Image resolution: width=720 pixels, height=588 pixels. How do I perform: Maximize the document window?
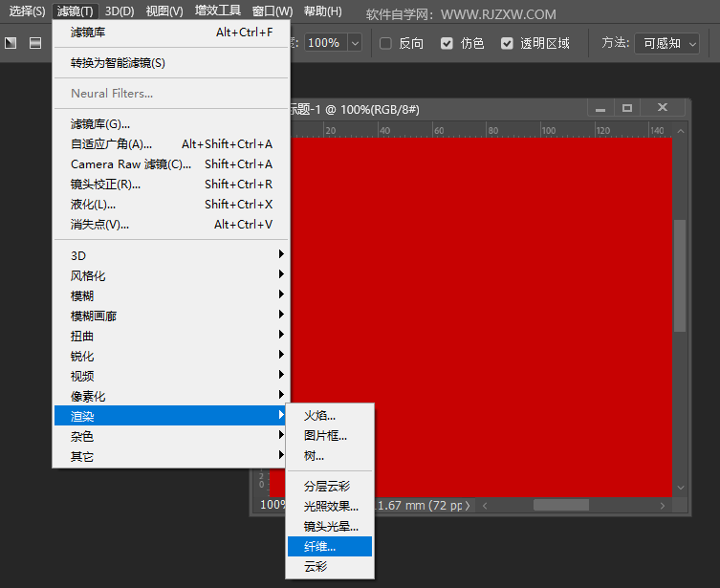coord(627,108)
